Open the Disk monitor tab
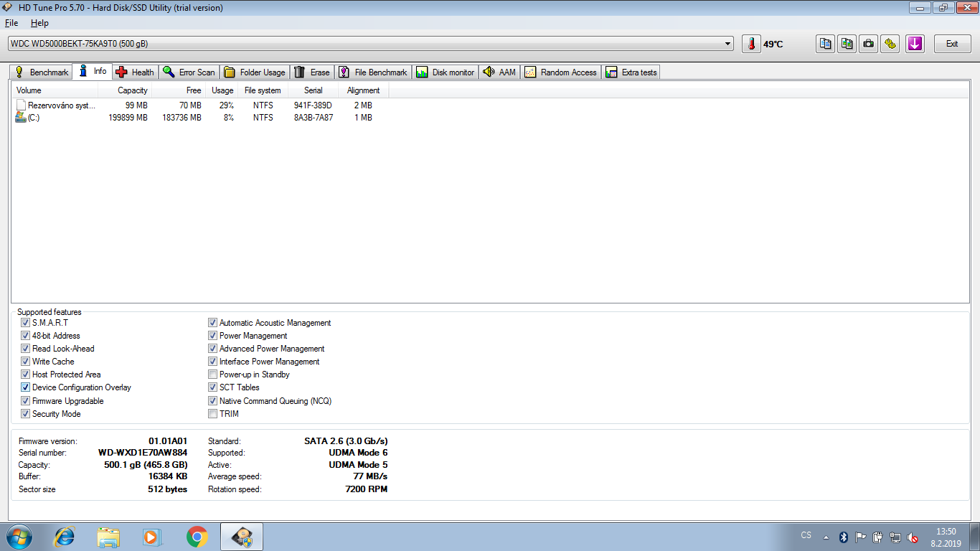 446,72
